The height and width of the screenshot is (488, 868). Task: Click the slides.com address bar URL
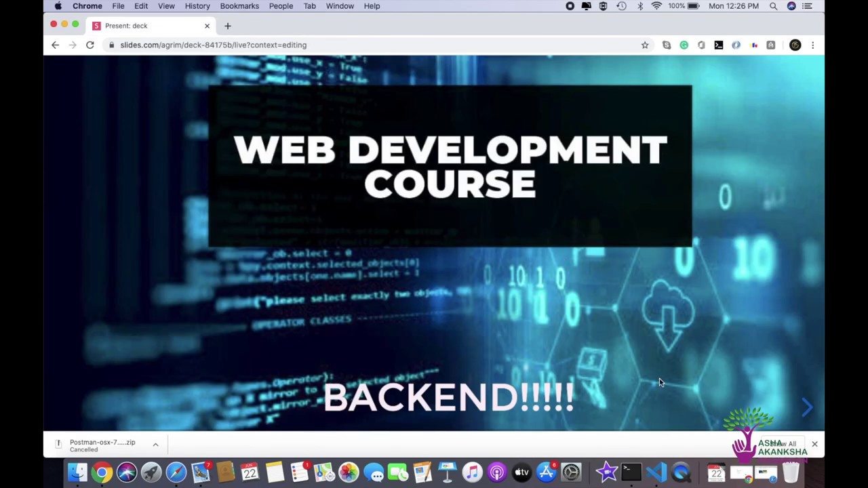click(x=214, y=45)
